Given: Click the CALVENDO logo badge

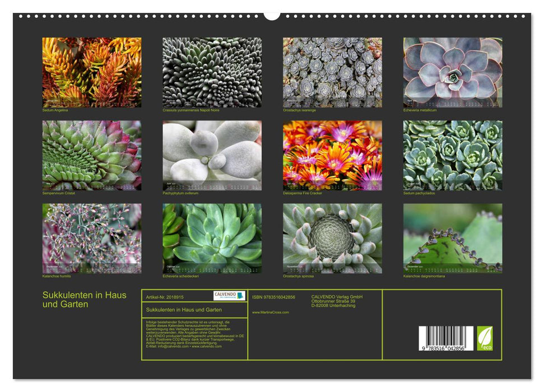Looking at the screenshot, I should (x=229, y=296).
